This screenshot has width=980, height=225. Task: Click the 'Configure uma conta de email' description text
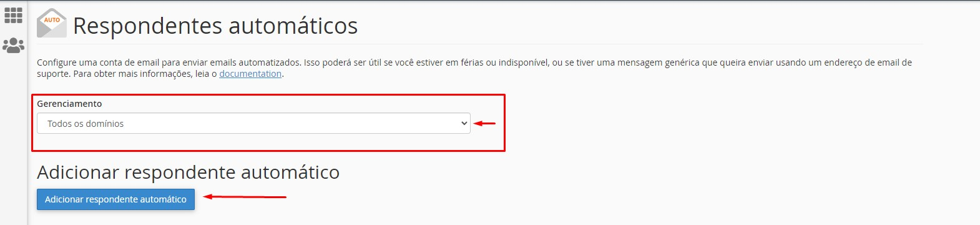[97, 62]
